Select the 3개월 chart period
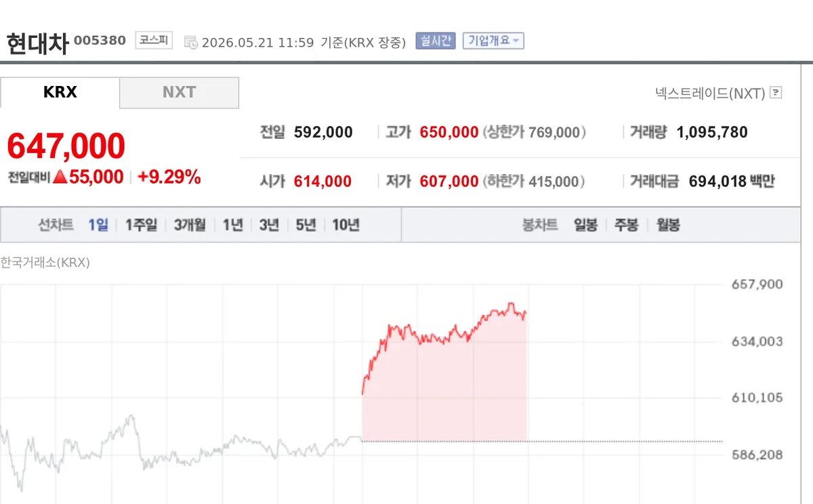The image size is (813, 504). (190, 225)
